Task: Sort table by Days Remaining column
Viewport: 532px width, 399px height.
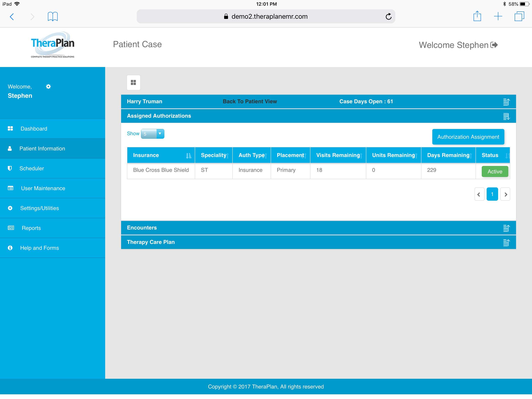Action: coord(448,155)
